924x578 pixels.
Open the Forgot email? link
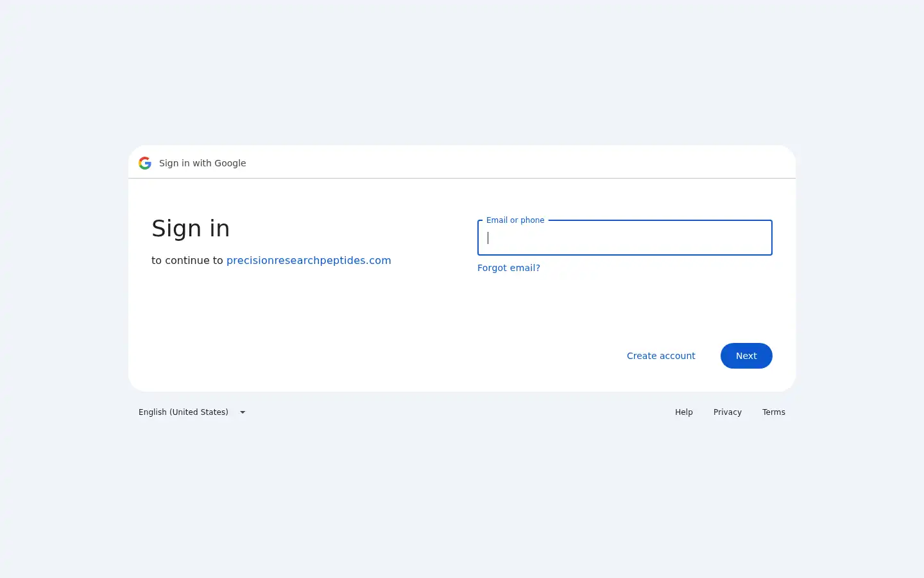click(x=509, y=268)
